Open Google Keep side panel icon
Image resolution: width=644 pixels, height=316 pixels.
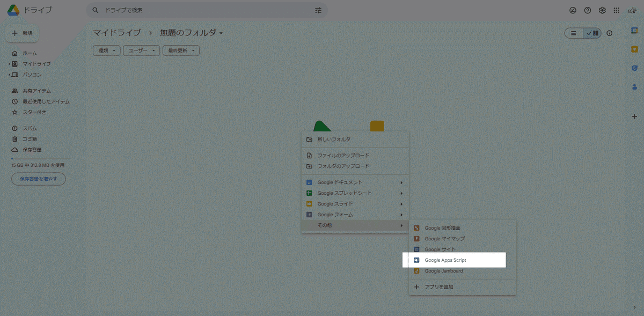(634, 49)
